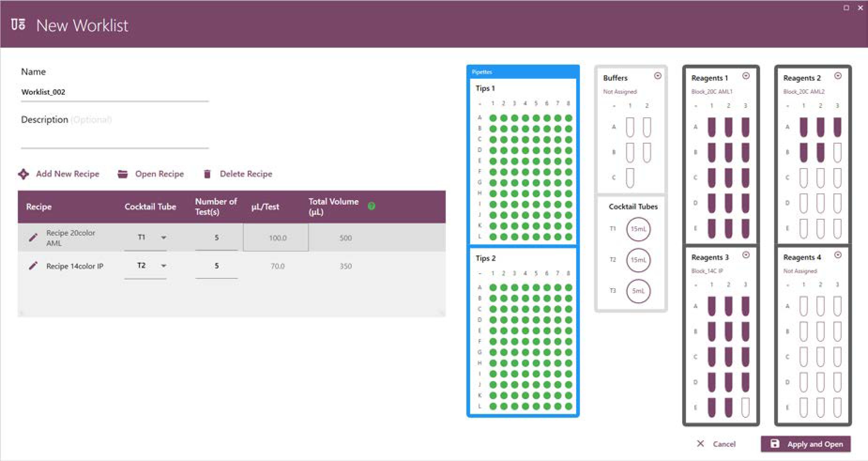Select the T2 15mL cocktail tube

638,260
